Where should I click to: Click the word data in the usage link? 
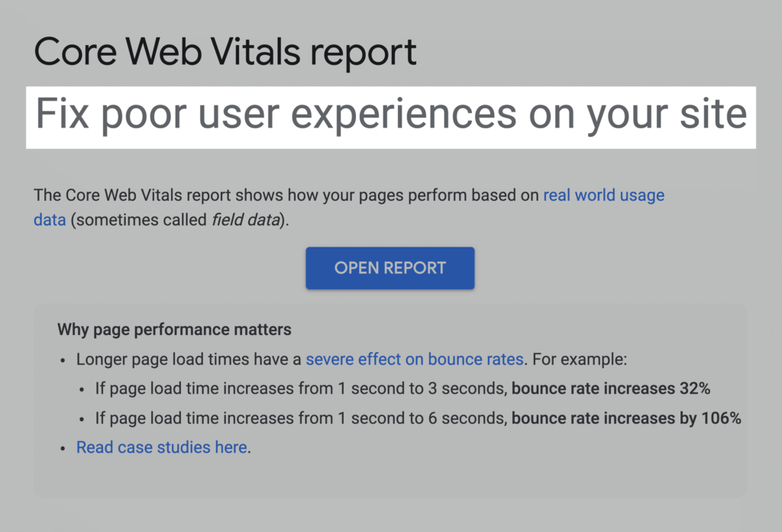pyautogui.click(x=49, y=220)
